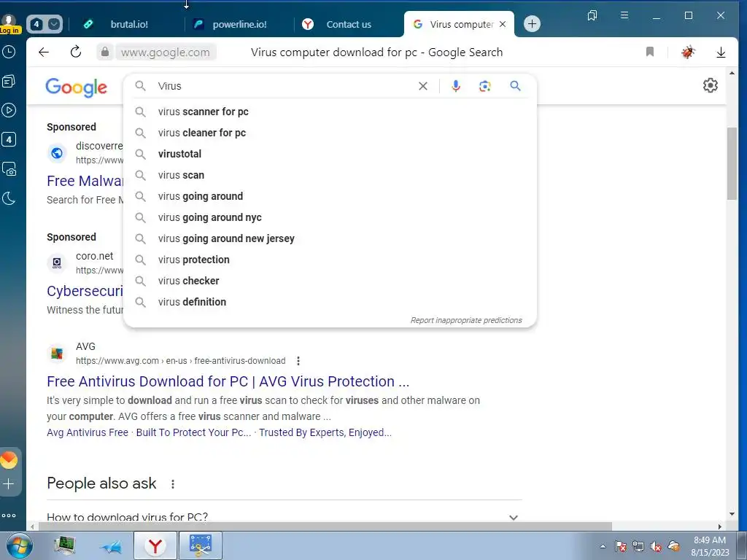Clear the search box with X

(x=423, y=86)
